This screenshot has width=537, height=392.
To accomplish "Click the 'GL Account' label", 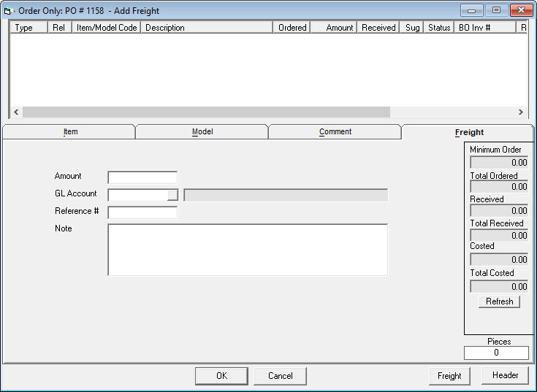I will click(76, 193).
